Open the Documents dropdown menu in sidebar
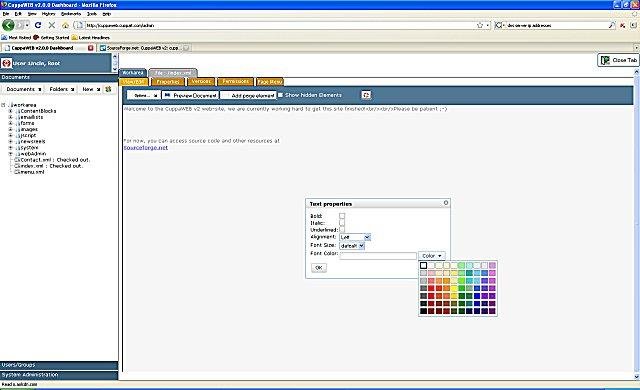This screenshot has height=390, width=640. pos(24,89)
